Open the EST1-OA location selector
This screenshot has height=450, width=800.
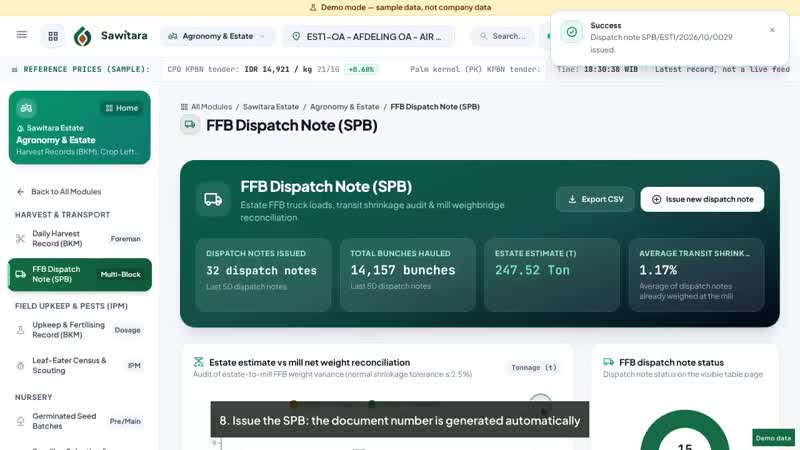369,37
